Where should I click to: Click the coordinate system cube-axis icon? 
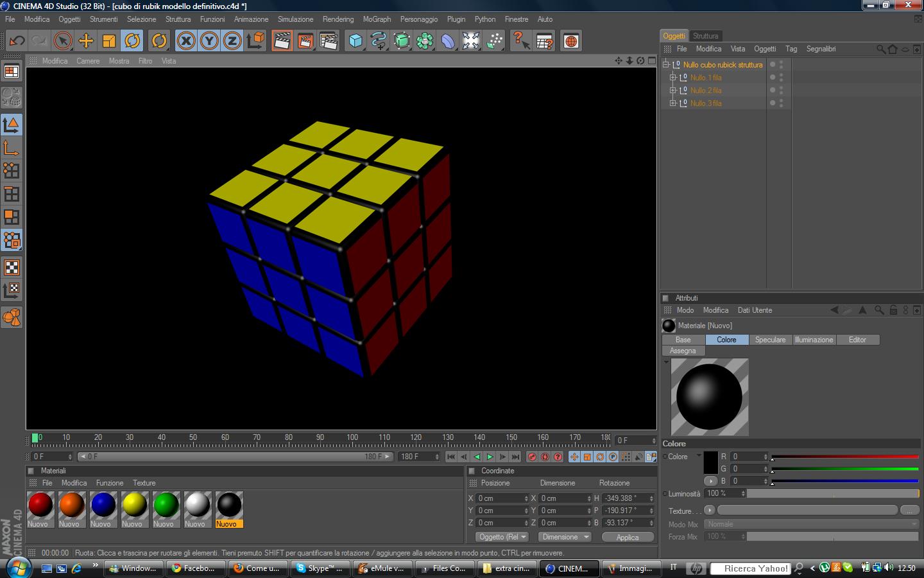click(255, 41)
